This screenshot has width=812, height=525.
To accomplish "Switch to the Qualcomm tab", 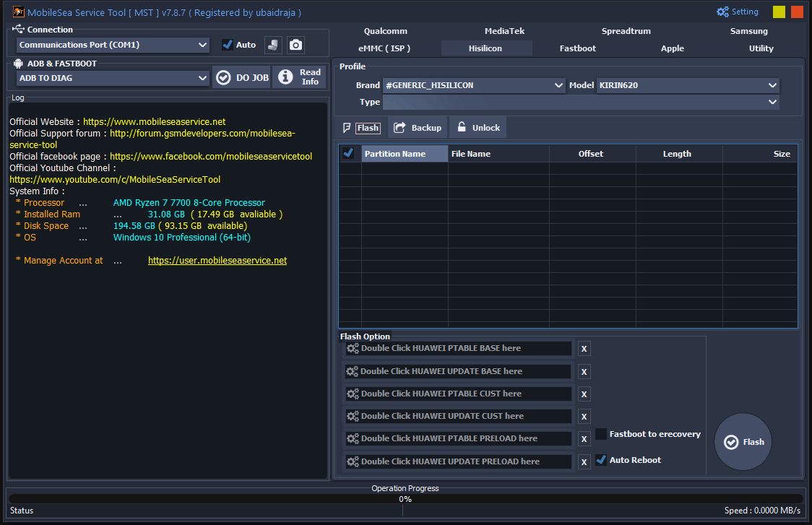I will (385, 31).
